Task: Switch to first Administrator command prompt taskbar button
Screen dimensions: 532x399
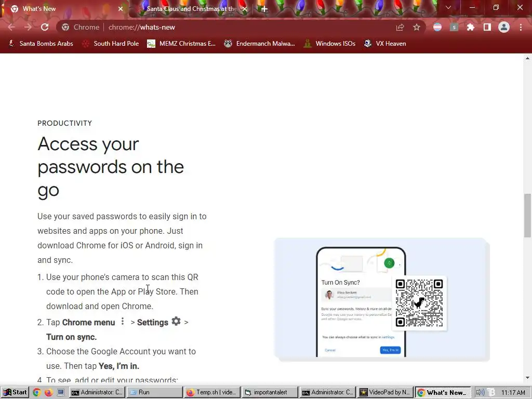Action: click(x=97, y=392)
